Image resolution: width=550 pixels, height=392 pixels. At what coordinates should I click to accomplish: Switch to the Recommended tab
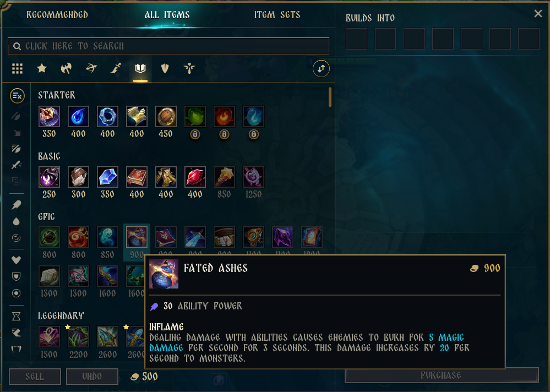click(x=57, y=15)
